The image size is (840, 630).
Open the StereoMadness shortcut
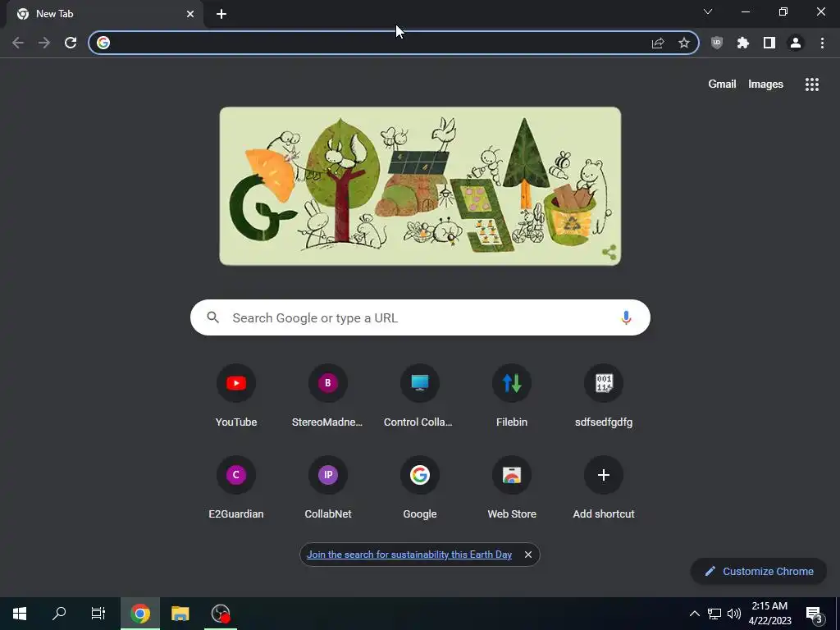pos(328,396)
